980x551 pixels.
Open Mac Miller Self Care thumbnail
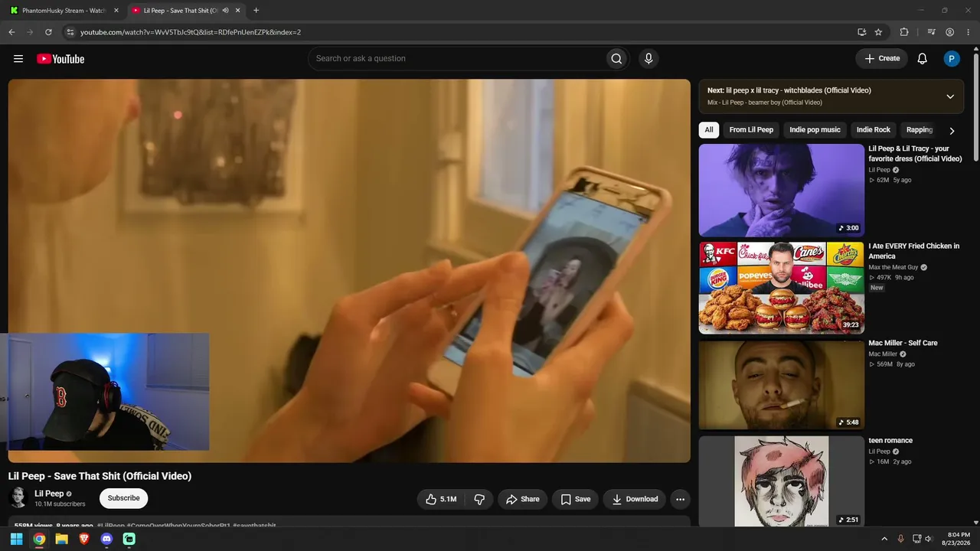[x=781, y=385]
